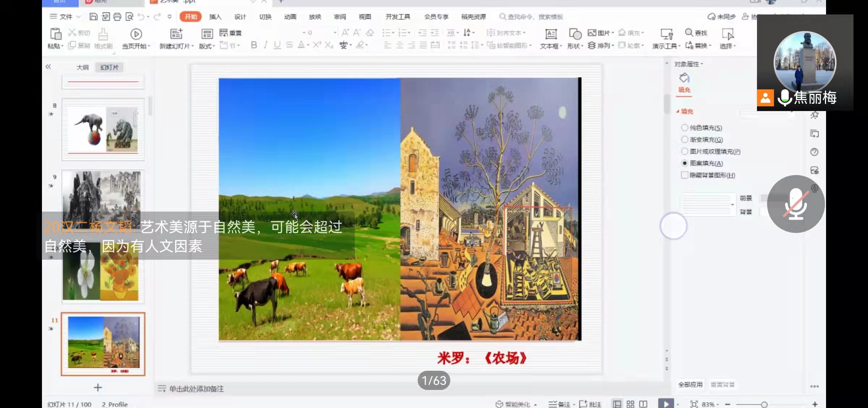Click the New Slide (新建幻灯片) icon

tap(176, 34)
